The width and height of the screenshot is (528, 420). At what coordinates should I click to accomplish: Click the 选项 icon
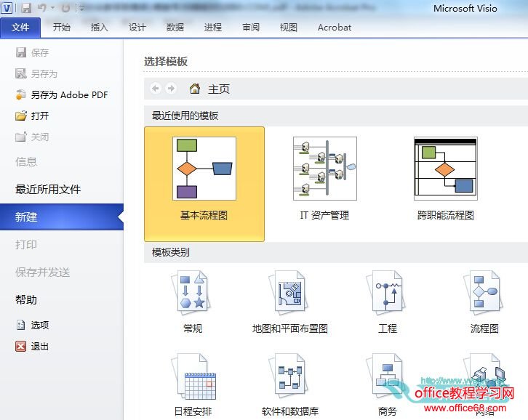click(20, 325)
